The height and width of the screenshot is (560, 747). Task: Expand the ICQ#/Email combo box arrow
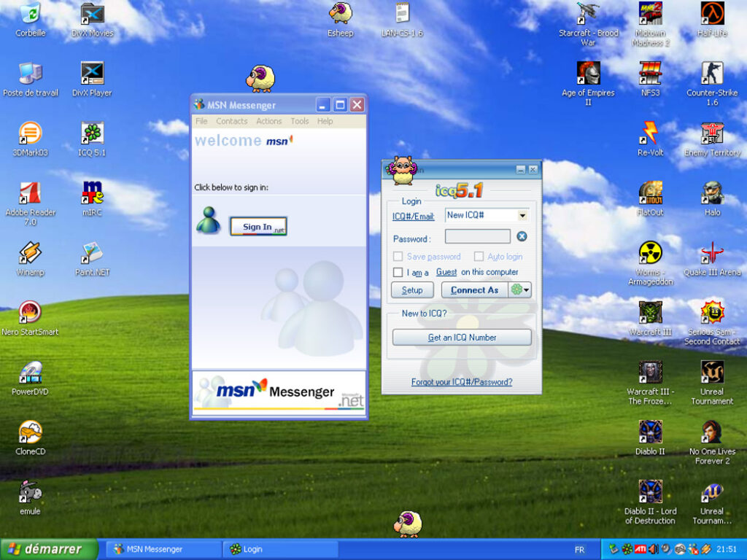[522, 216]
